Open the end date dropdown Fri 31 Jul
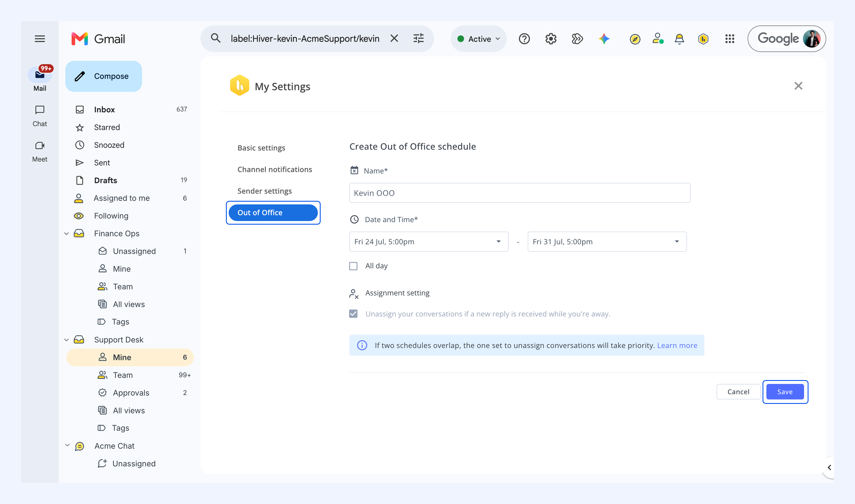 [x=607, y=241]
